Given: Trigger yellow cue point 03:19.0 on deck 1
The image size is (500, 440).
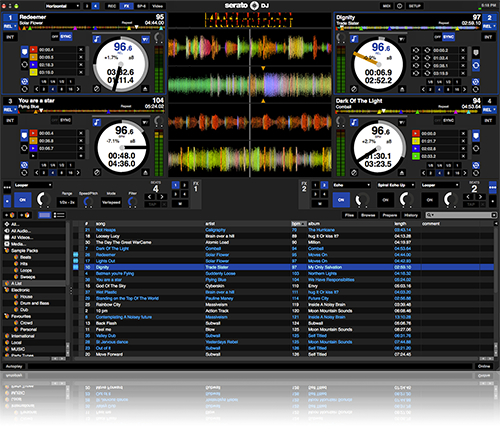Looking at the screenshot, I should click(33, 72).
